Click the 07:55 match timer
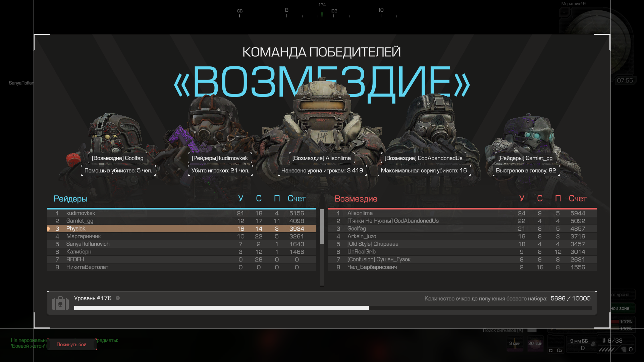The width and height of the screenshot is (644, 362). click(x=625, y=81)
